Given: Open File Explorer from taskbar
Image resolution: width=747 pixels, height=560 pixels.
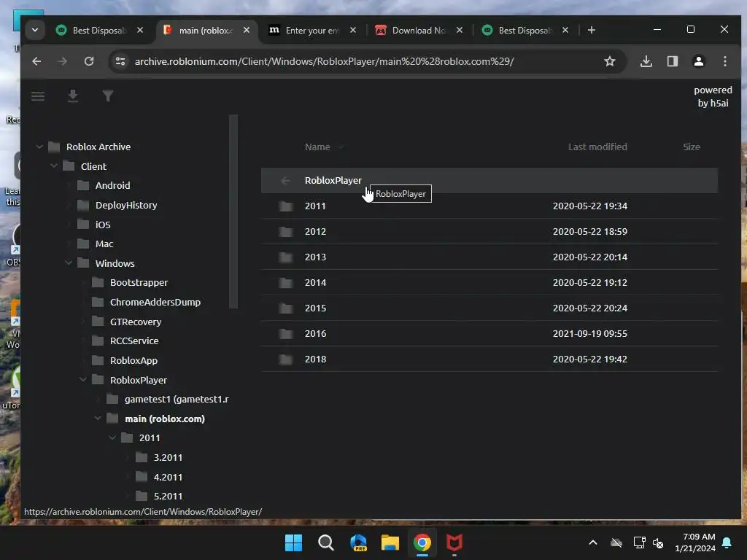Looking at the screenshot, I should click(390, 542).
